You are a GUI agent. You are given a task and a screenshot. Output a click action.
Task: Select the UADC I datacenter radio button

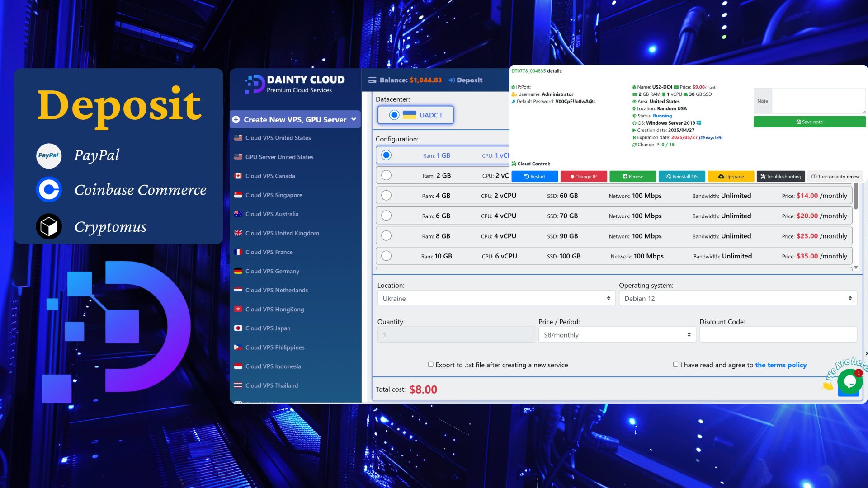coord(394,115)
